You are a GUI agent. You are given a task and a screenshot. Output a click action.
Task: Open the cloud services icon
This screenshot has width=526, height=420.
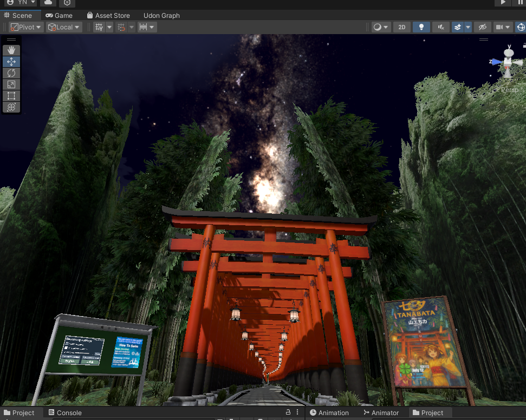pyautogui.click(x=48, y=3)
